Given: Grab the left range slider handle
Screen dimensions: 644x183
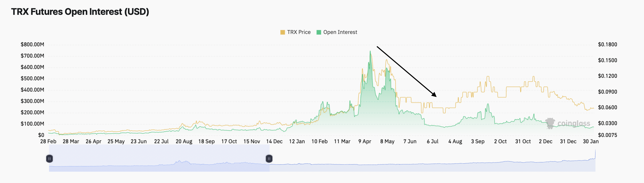Looking at the screenshot, I should pos(50,159).
